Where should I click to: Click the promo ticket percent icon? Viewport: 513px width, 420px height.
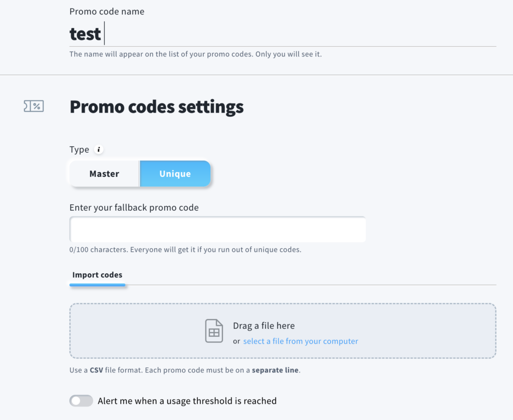(x=34, y=106)
